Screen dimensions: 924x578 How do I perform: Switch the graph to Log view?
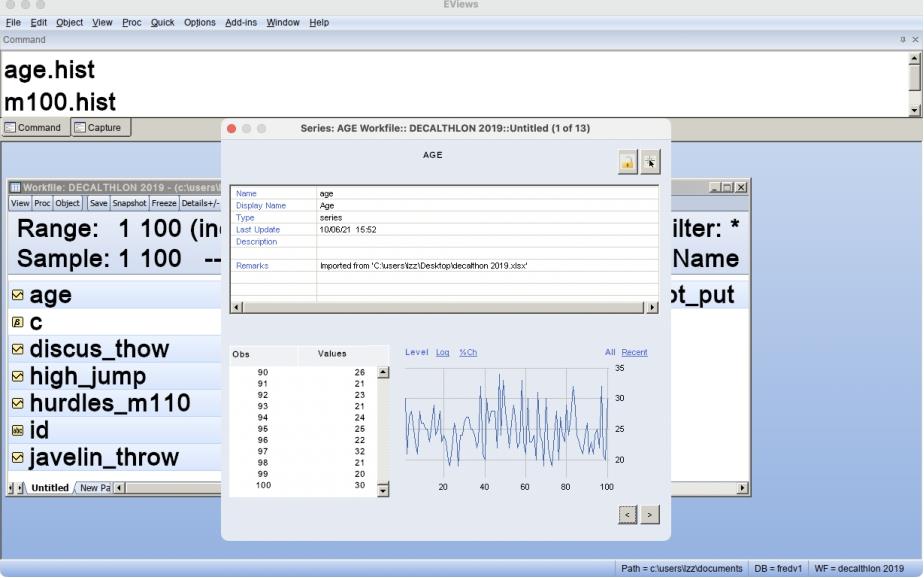coord(442,352)
